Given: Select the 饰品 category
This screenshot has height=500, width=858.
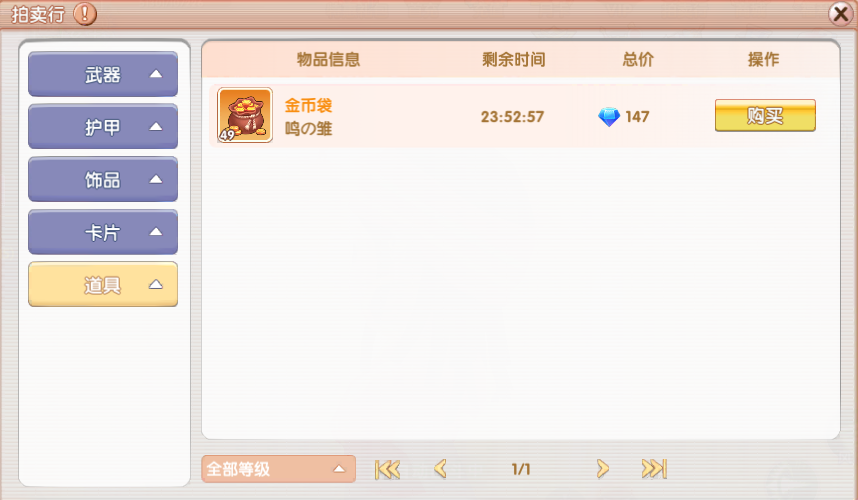Looking at the screenshot, I should pos(103,179).
